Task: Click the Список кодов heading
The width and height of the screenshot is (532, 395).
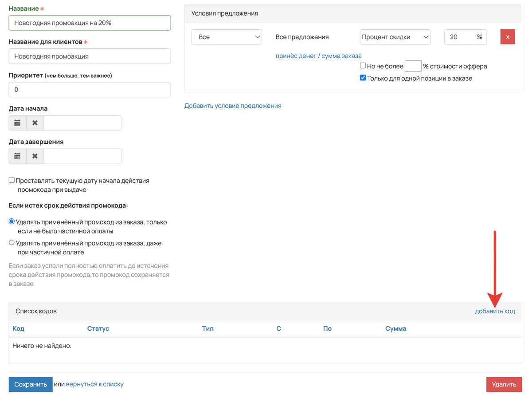Action: click(x=36, y=311)
